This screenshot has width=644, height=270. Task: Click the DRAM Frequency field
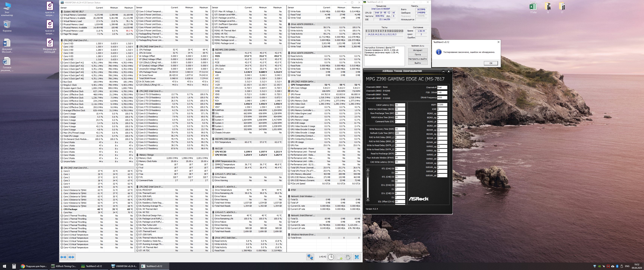[442, 98]
